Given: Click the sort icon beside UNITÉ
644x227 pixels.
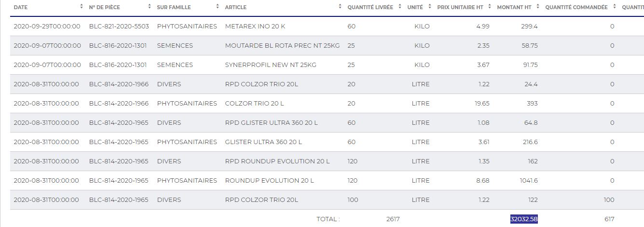Looking at the screenshot, I should coord(430,7).
